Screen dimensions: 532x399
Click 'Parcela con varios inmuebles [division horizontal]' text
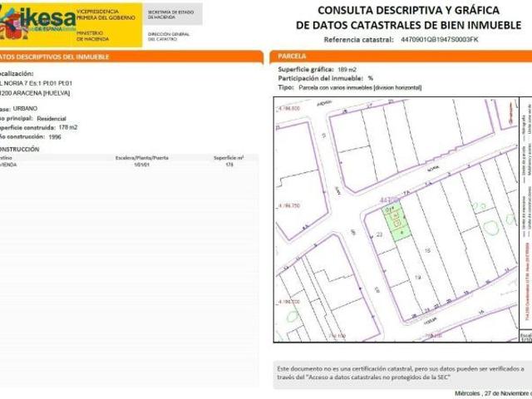pos(360,87)
